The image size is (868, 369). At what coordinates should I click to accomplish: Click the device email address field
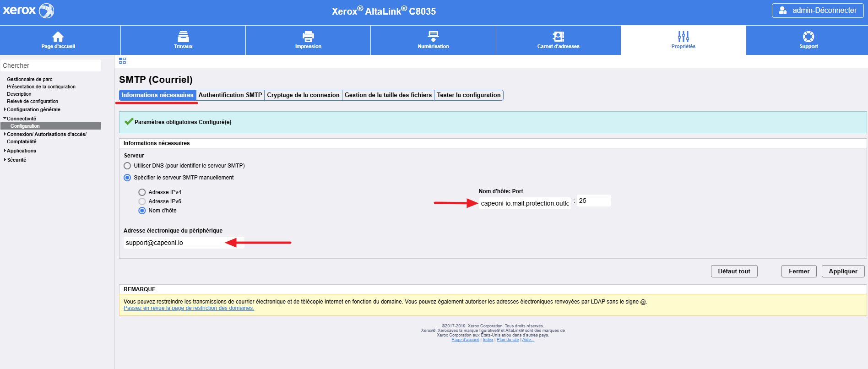coord(184,243)
